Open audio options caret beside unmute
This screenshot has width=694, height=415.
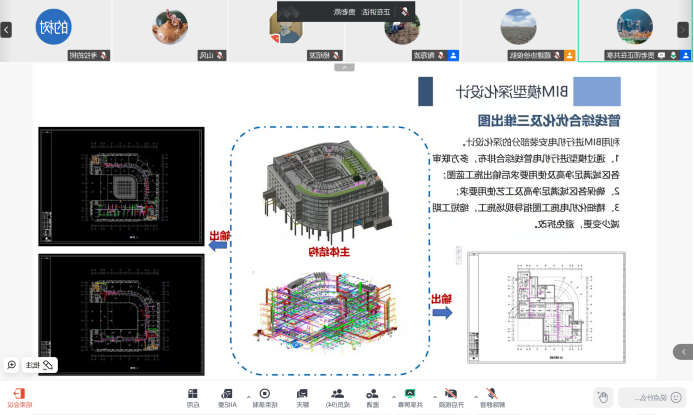(476, 397)
